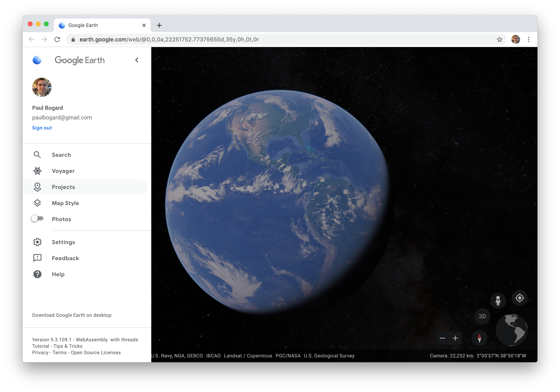Open a new browser tab
The image size is (560, 392).
[159, 25]
